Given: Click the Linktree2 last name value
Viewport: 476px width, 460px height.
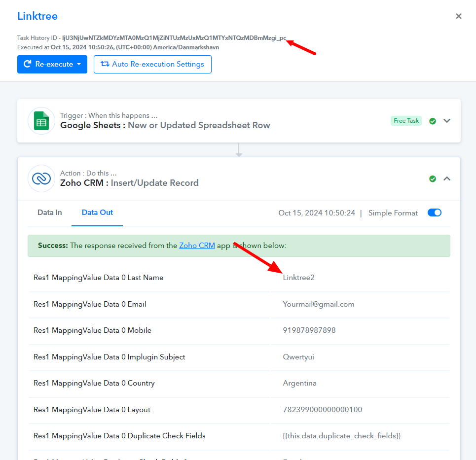Looking at the screenshot, I should click(x=299, y=278).
